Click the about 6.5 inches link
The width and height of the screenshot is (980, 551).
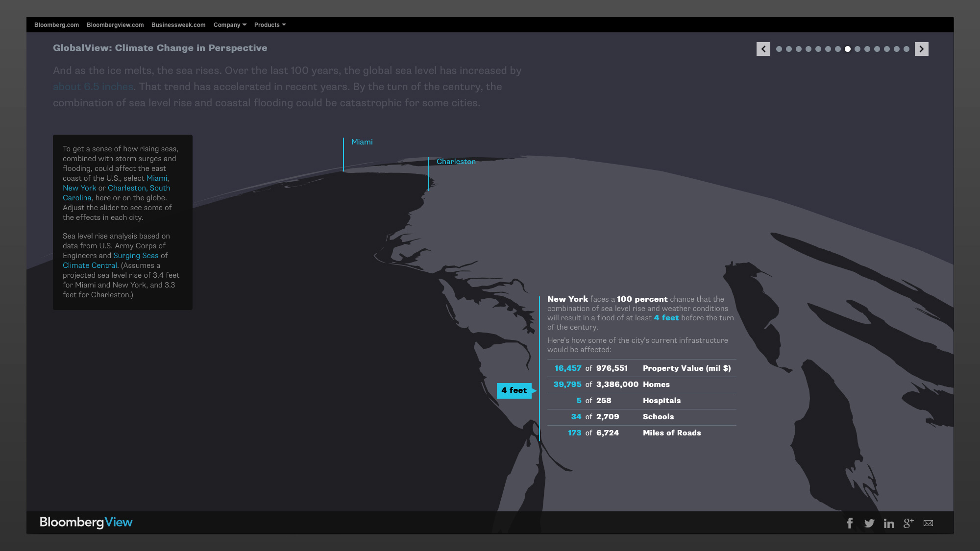[93, 87]
